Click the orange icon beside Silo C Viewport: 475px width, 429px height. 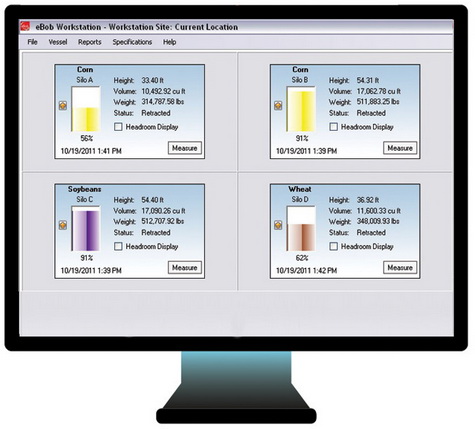click(63, 225)
